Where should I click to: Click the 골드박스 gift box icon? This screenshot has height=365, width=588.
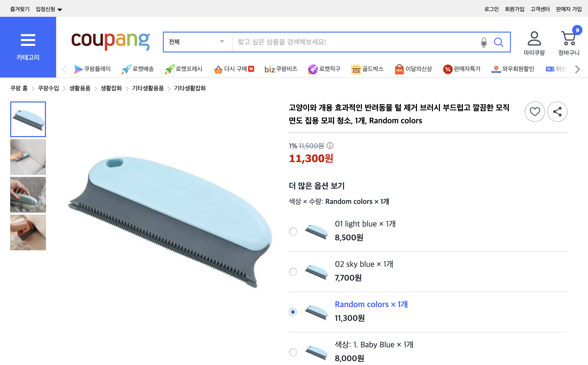click(x=356, y=69)
